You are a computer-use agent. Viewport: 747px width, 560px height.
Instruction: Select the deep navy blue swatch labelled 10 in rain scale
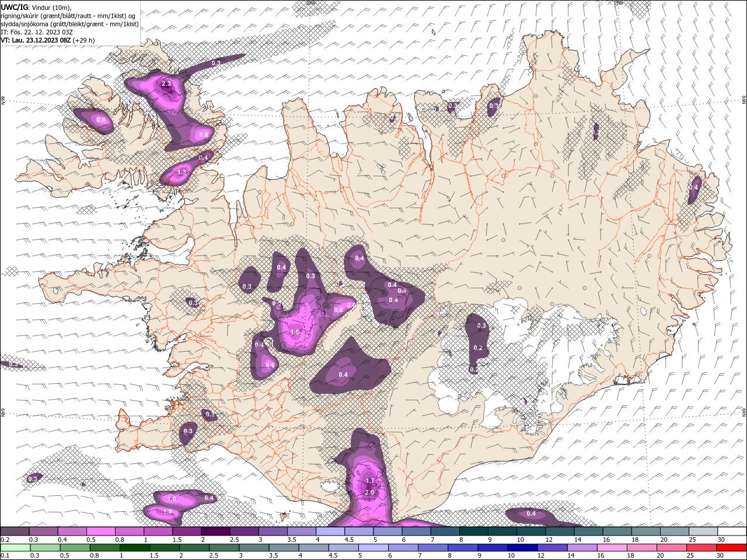[x=522, y=548]
